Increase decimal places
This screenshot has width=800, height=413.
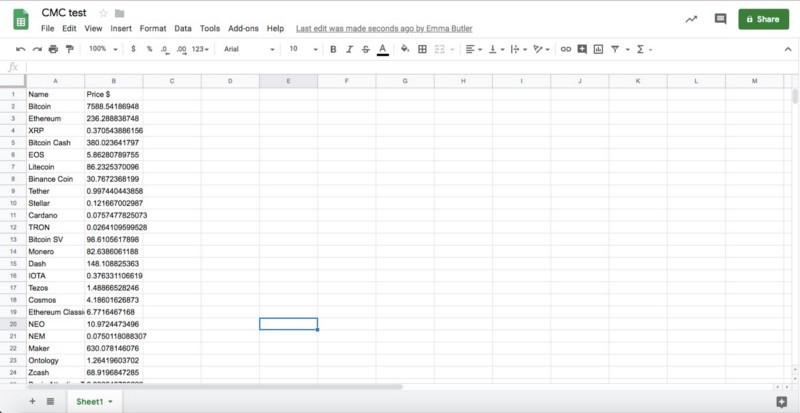click(x=181, y=49)
